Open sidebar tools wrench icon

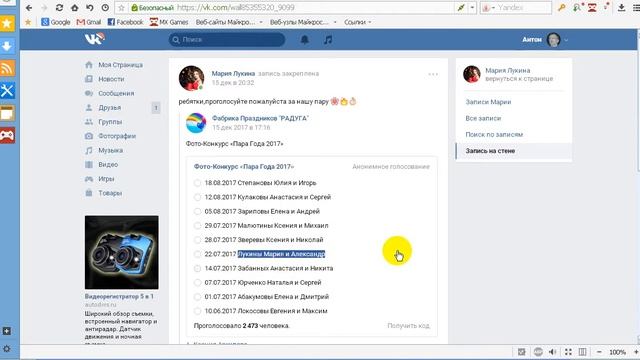pos(7,90)
